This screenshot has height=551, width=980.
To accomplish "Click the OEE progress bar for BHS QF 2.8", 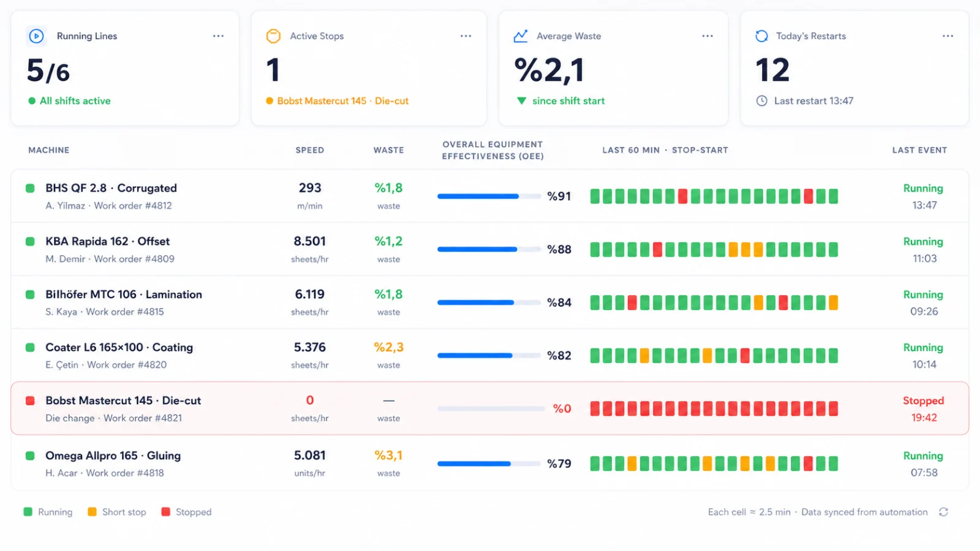I will coord(489,197).
